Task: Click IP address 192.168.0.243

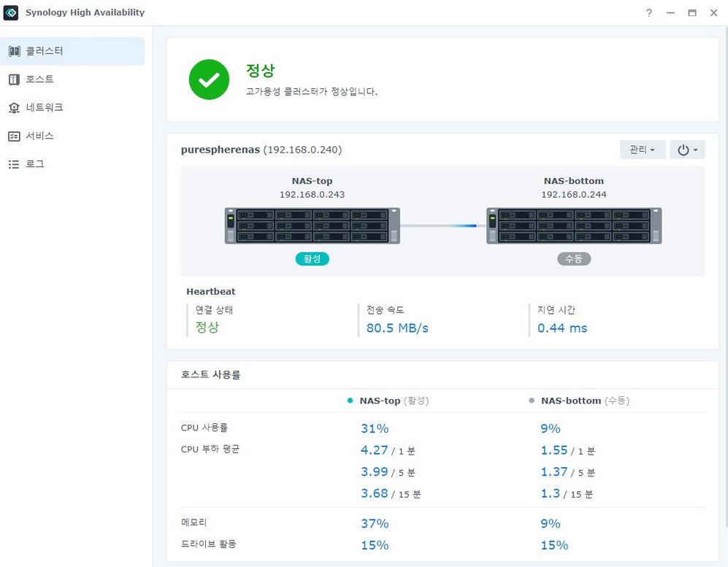Action: 312,194
